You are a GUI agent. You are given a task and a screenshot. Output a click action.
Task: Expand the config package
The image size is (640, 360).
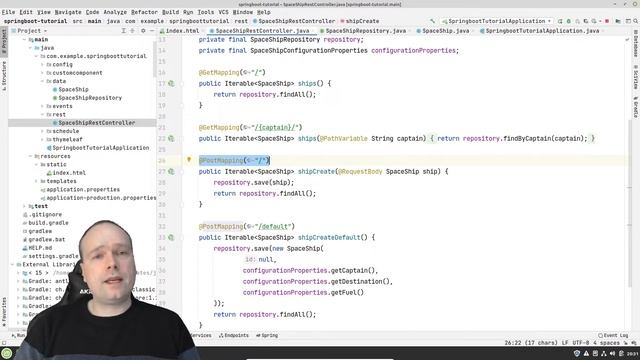point(42,64)
